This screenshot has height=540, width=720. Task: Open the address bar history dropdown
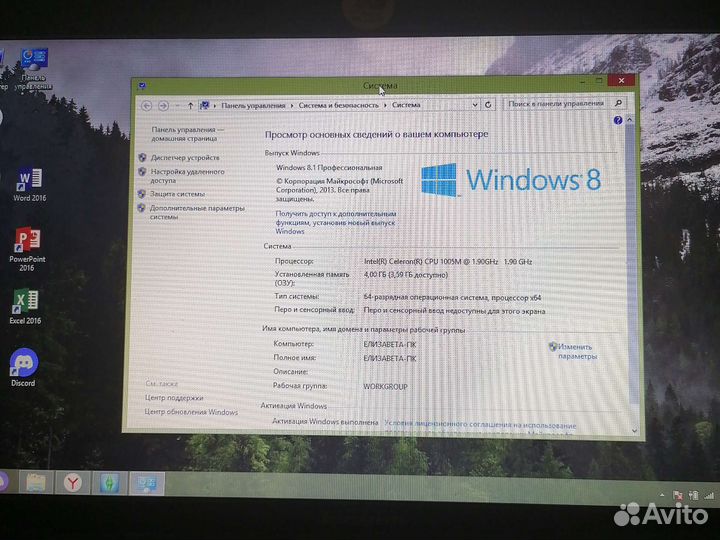[x=475, y=105]
